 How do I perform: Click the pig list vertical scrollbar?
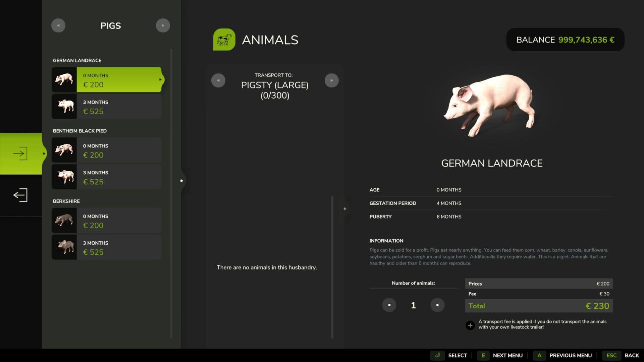pos(171,193)
